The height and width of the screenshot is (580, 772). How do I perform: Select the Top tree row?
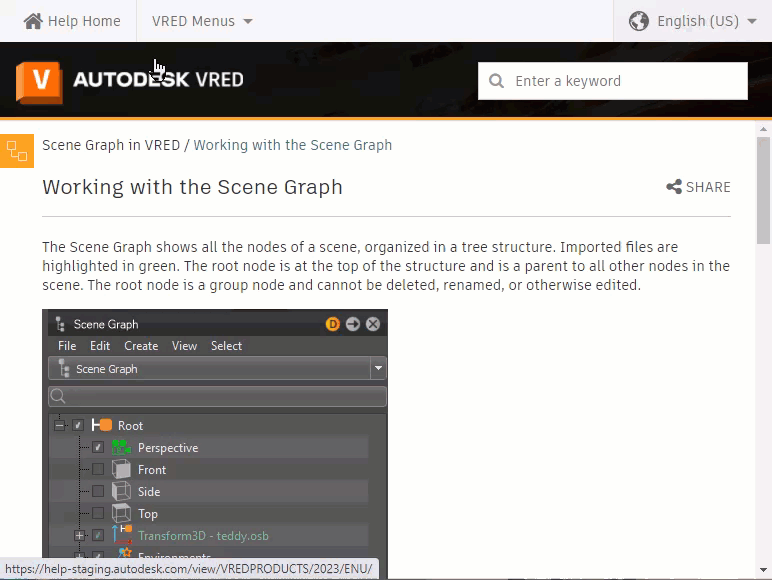click(x=209, y=514)
